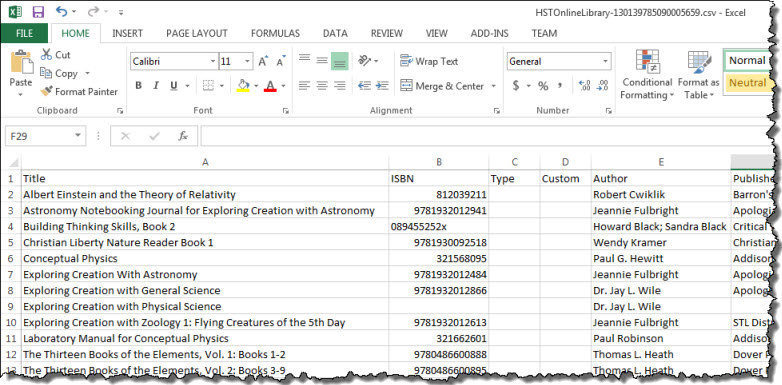782x385 pixels.
Task: Switch to the FORMULAS tab
Action: point(275,33)
